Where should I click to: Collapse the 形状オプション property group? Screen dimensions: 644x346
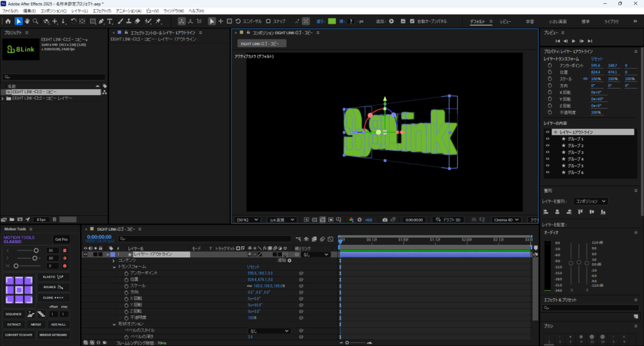click(114, 324)
